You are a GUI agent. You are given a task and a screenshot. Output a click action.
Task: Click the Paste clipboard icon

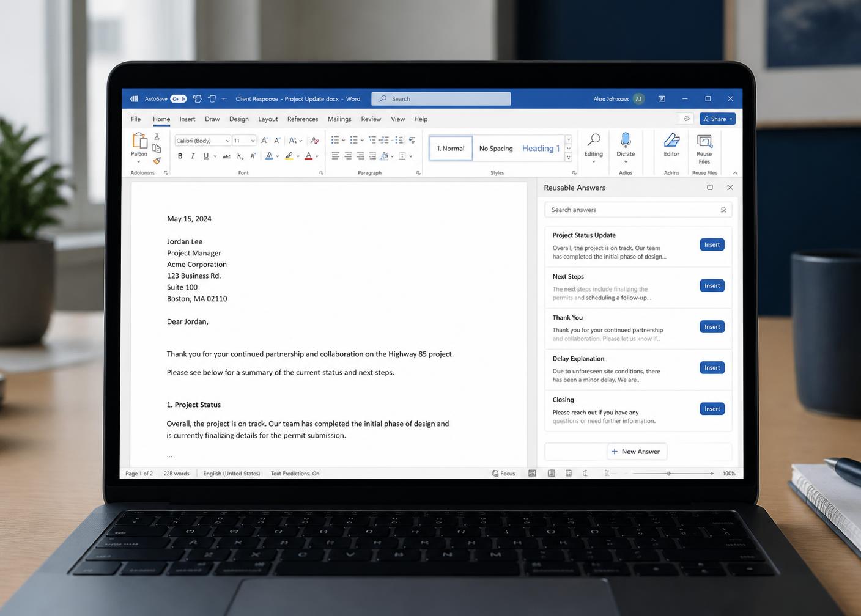pyautogui.click(x=139, y=141)
